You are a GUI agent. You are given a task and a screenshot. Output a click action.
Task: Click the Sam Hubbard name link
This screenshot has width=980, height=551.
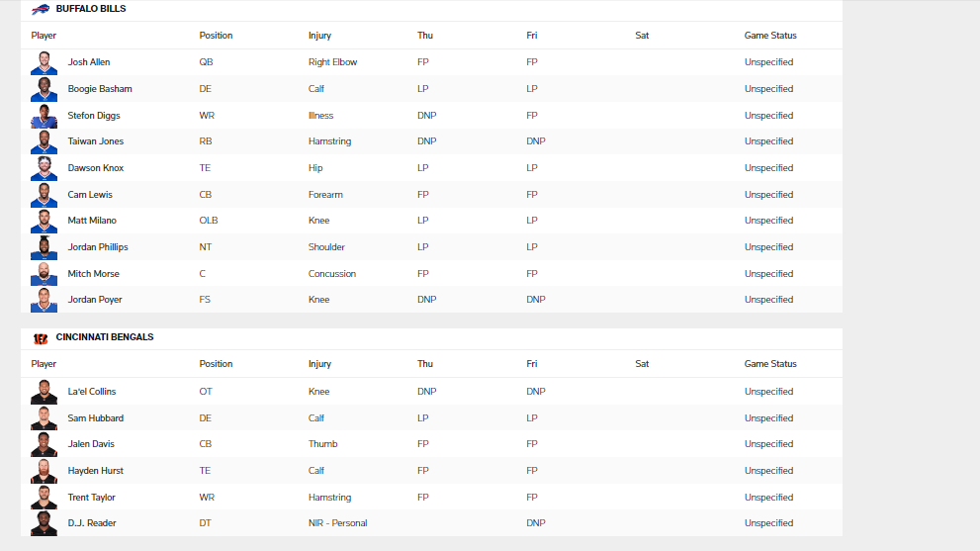[x=96, y=418]
